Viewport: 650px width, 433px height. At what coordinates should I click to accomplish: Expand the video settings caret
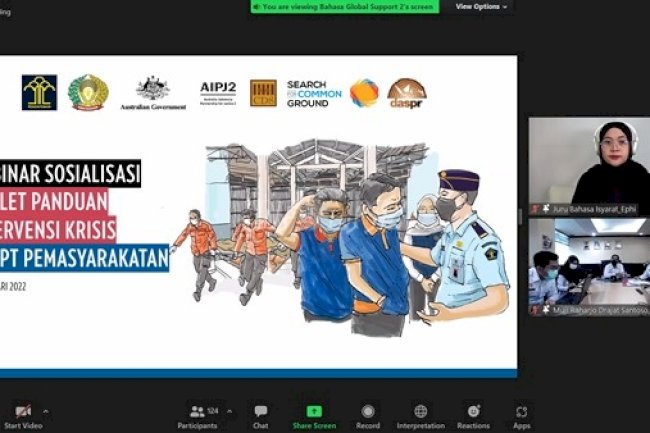coord(45,411)
